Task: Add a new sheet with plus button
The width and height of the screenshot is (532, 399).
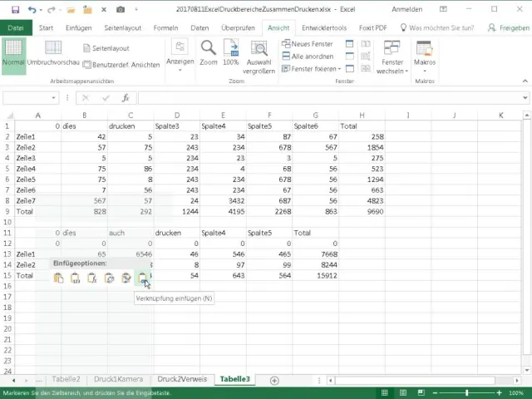Action: (274, 379)
